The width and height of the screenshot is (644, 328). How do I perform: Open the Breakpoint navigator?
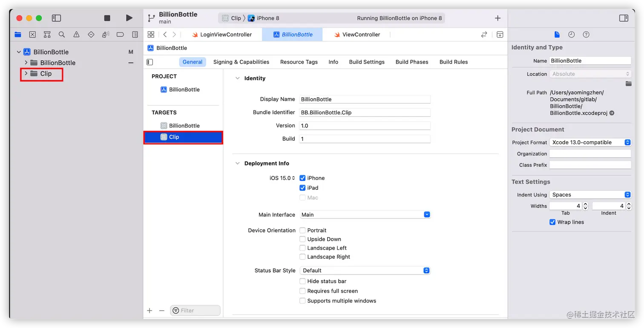pos(120,35)
